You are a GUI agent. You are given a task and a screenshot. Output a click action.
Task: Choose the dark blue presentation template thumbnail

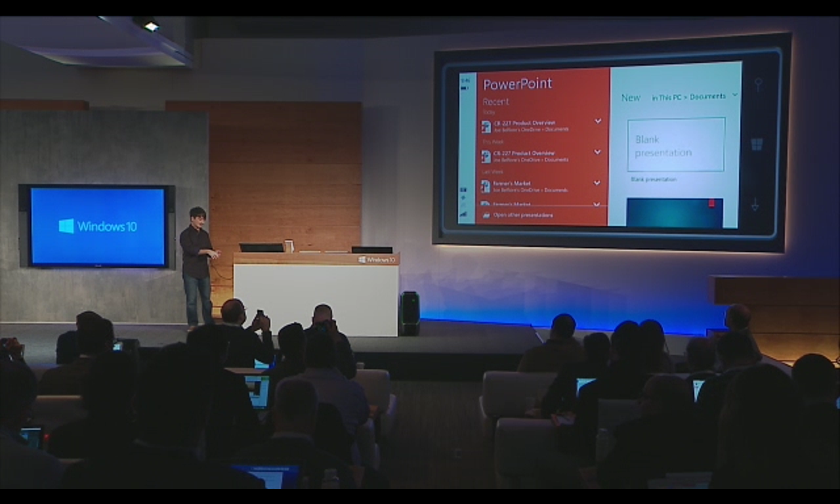(x=675, y=213)
